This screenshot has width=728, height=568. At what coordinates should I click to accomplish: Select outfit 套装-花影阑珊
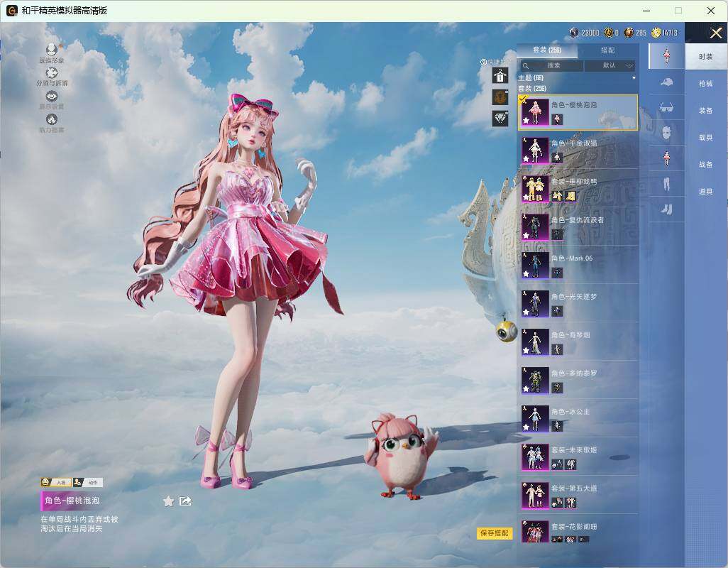pyautogui.click(x=578, y=532)
